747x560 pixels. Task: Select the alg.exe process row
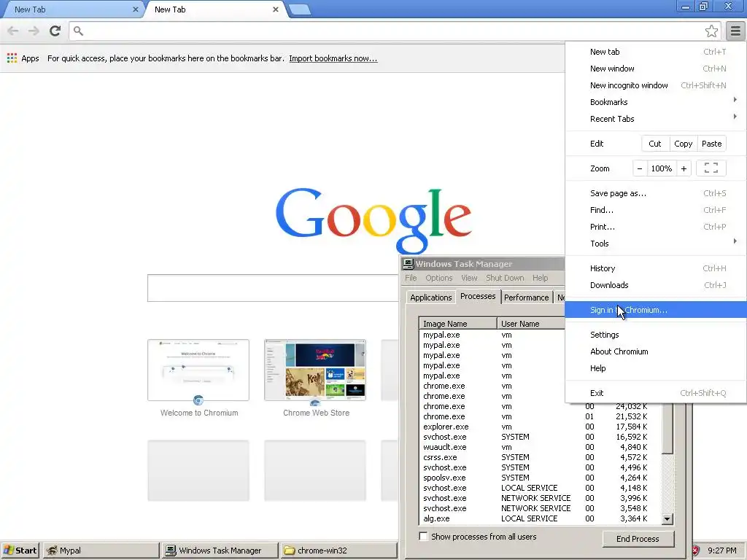541,518
